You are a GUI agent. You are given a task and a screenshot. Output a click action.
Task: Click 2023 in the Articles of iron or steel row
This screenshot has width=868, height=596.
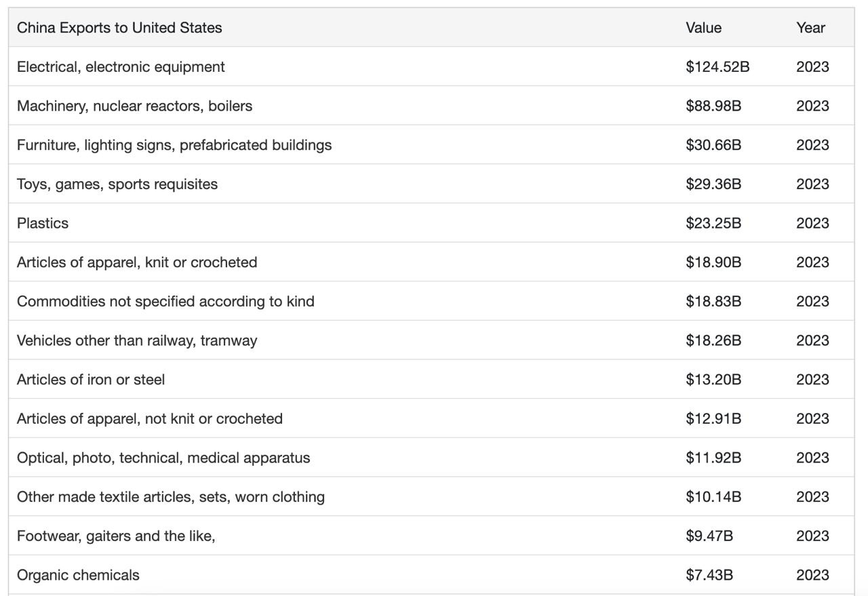click(x=812, y=380)
